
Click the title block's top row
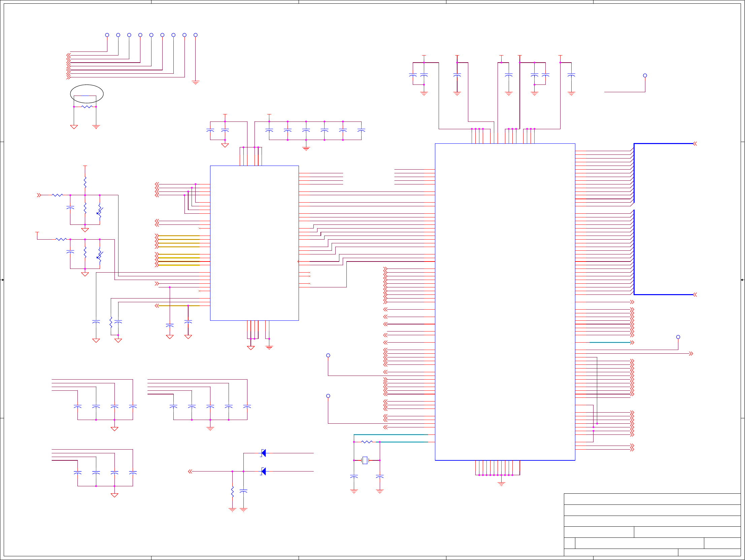[x=652, y=499]
